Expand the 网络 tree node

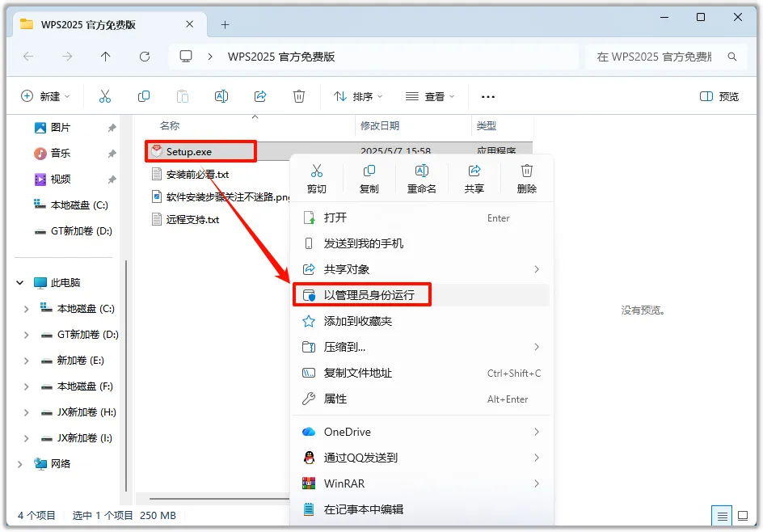pos(20,464)
